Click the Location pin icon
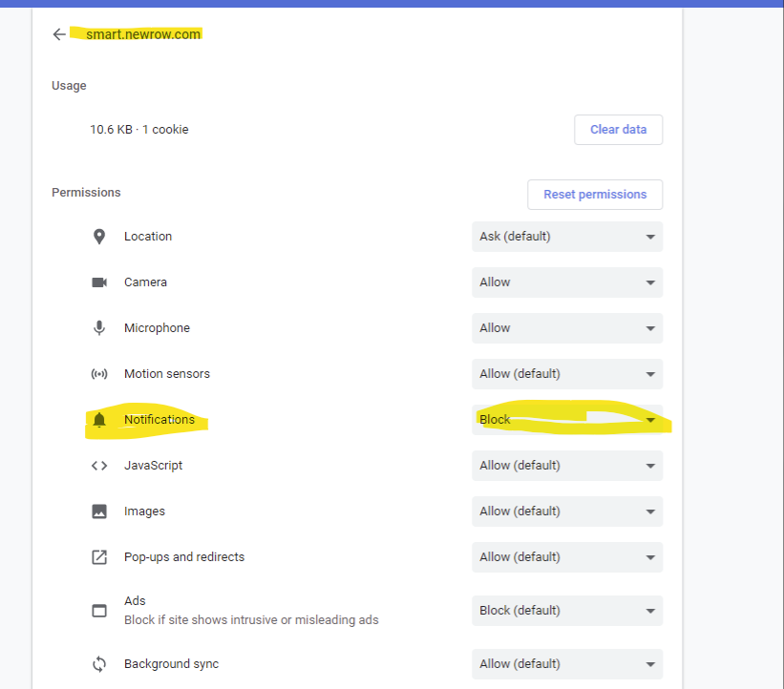The height and width of the screenshot is (689, 784). click(x=99, y=237)
